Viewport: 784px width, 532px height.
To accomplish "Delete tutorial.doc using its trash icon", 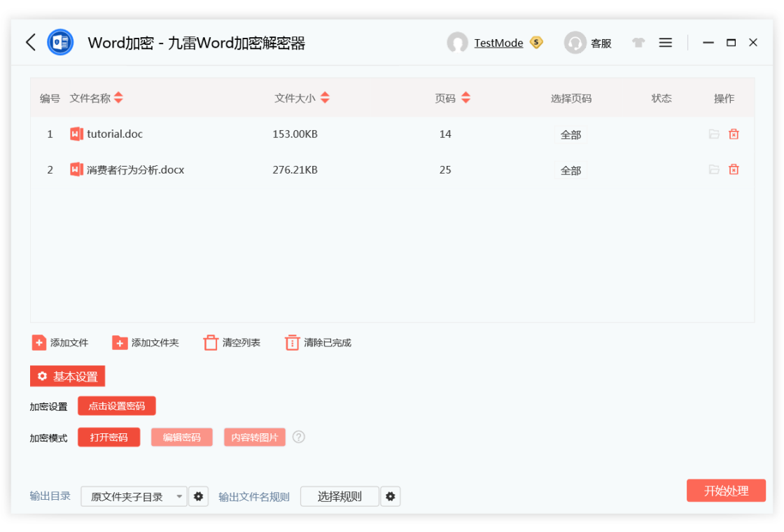I will (734, 134).
